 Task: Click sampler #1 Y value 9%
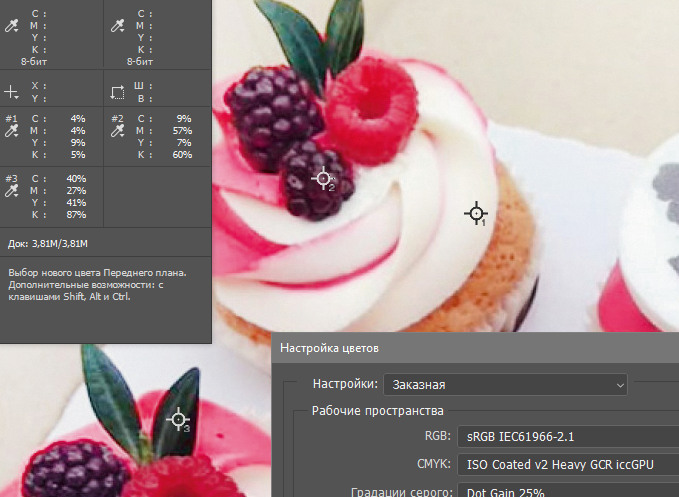point(78,143)
